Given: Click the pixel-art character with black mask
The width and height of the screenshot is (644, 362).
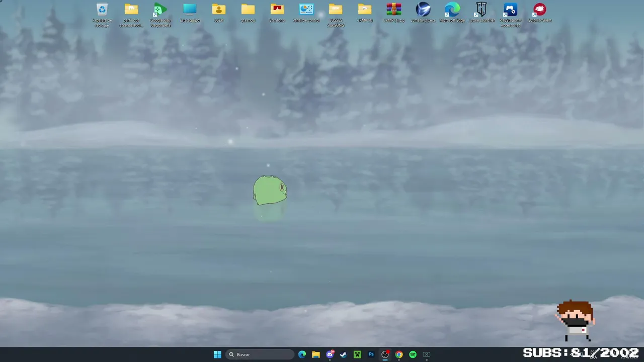Looking at the screenshot, I should point(576,321).
